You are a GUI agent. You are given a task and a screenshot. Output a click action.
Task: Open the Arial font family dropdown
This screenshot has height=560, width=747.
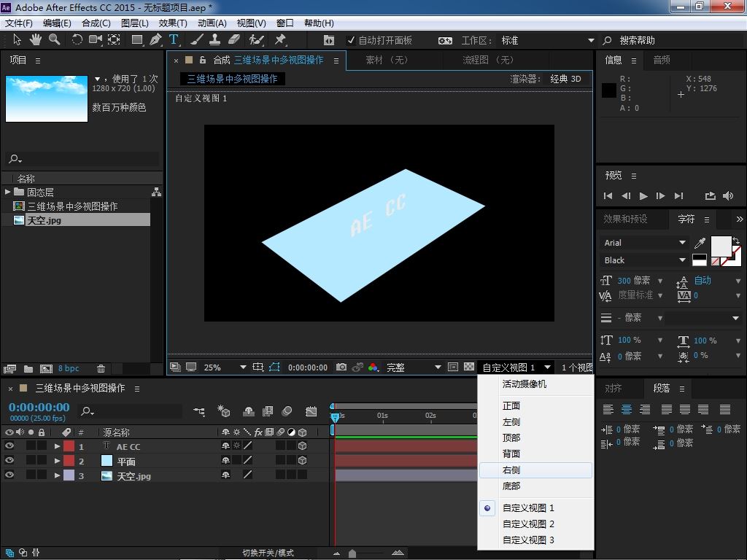643,243
